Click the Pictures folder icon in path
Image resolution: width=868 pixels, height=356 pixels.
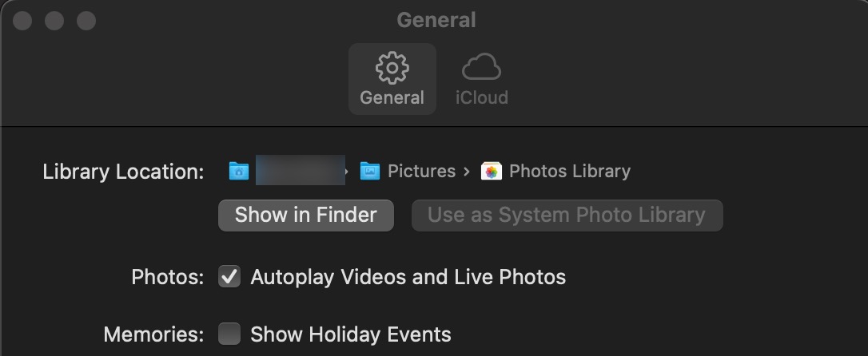370,172
